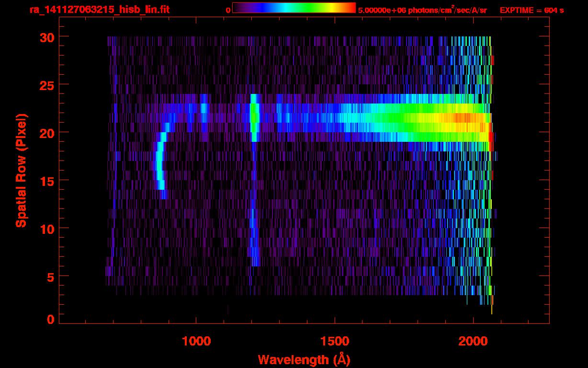Click x-axis tick label 1500
The height and width of the screenshot is (368, 588).
coord(335,341)
